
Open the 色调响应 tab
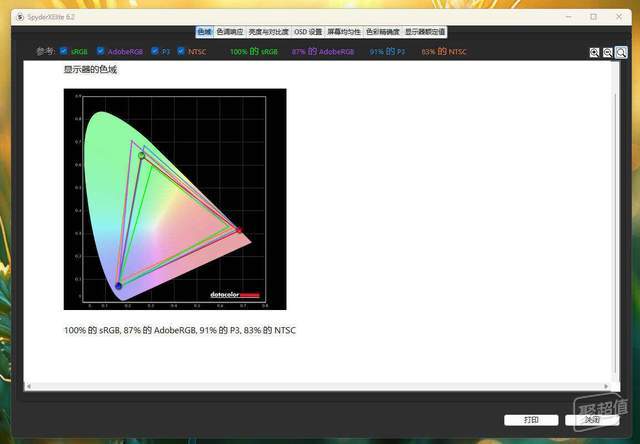click(230, 32)
